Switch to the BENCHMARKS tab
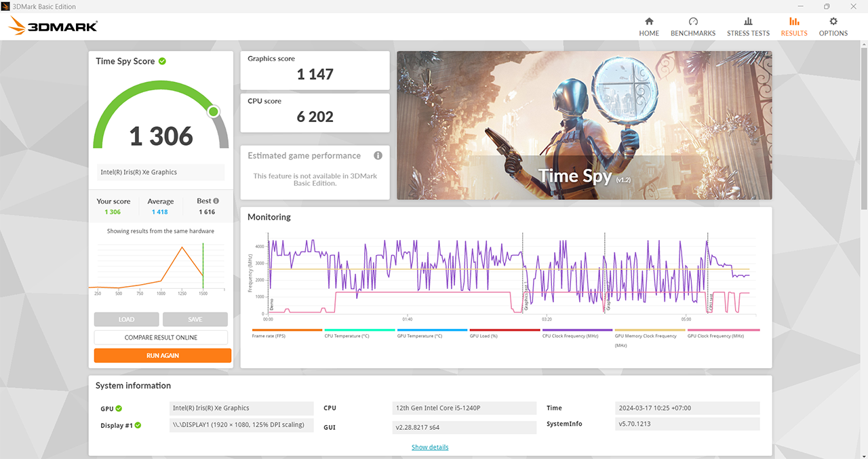 click(693, 27)
